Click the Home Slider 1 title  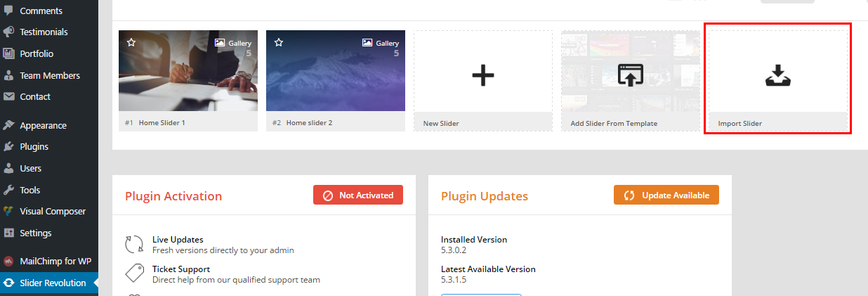pos(162,122)
